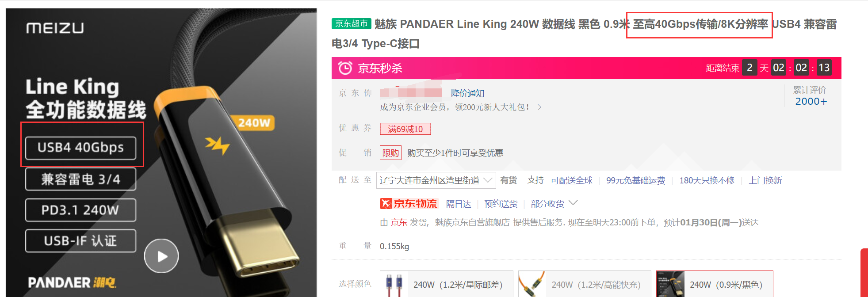Click the MEIZU logo on product image
Screen dimensions: 868x297
tap(55, 28)
